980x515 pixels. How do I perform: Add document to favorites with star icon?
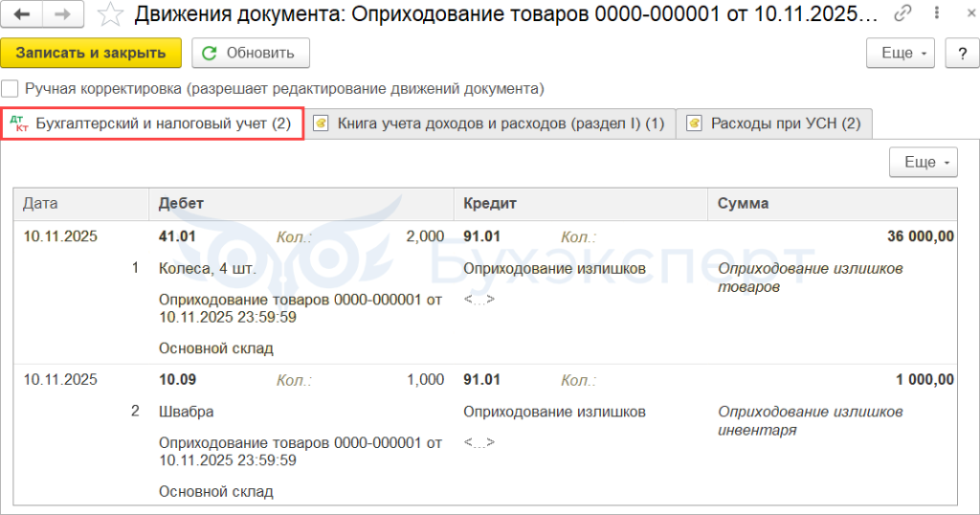(111, 14)
